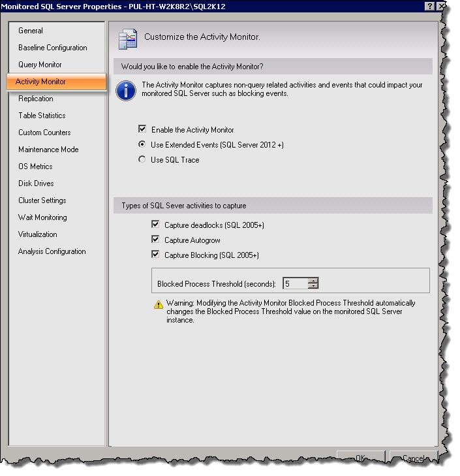Open Table Statistics settings
The image size is (460, 476).
[x=42, y=116]
